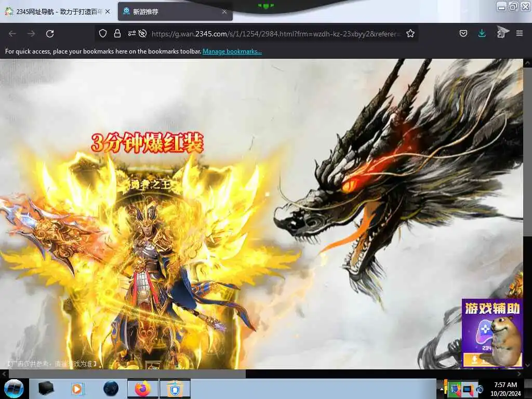Open the shield app in the taskbar
Viewport: 532px width, 399px height.
(175, 389)
